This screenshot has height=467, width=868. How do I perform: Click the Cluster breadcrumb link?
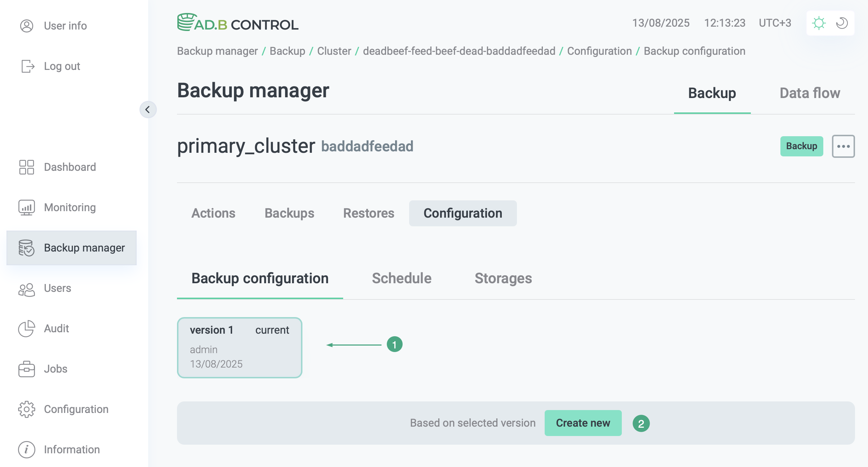334,51
